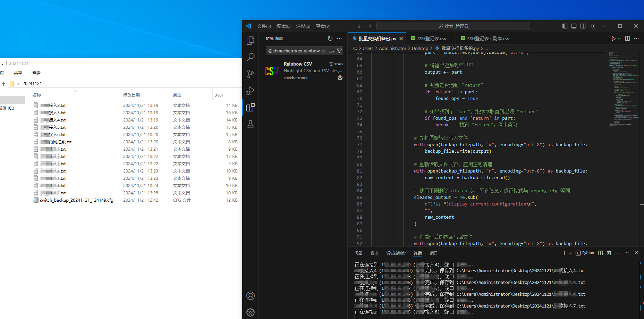
Task: Switch to SSH登记表 - 副本.csv tab
Action: coord(488,39)
